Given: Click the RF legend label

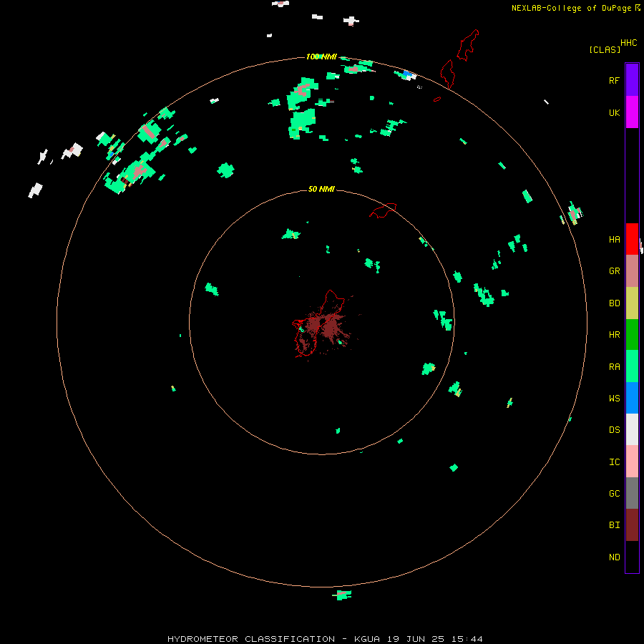Looking at the screenshot, I should pyautogui.click(x=614, y=80).
